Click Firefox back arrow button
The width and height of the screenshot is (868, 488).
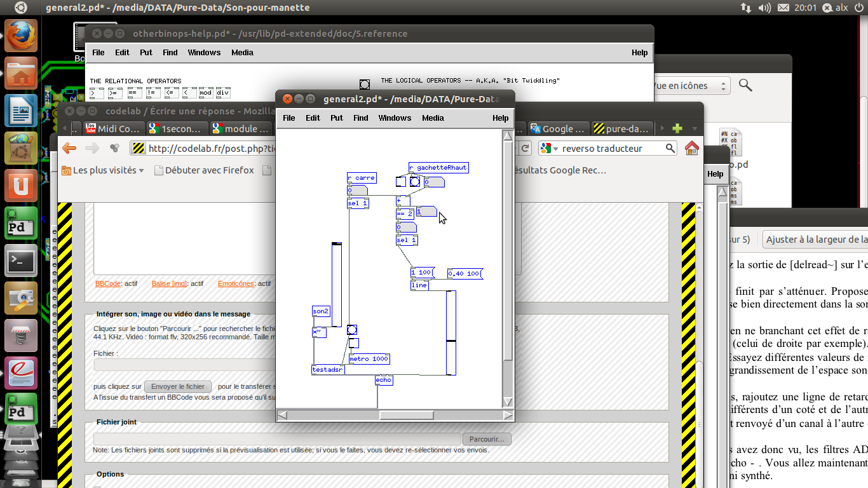[x=69, y=148]
